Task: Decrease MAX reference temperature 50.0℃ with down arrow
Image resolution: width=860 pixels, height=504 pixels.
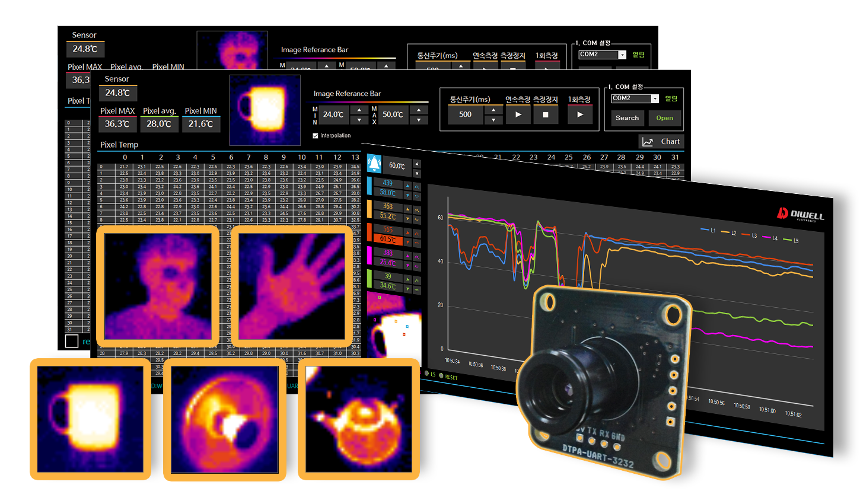Action: click(x=419, y=120)
